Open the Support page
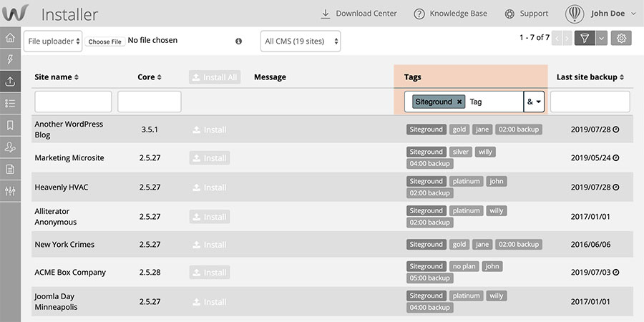The image size is (644, 322). click(527, 14)
